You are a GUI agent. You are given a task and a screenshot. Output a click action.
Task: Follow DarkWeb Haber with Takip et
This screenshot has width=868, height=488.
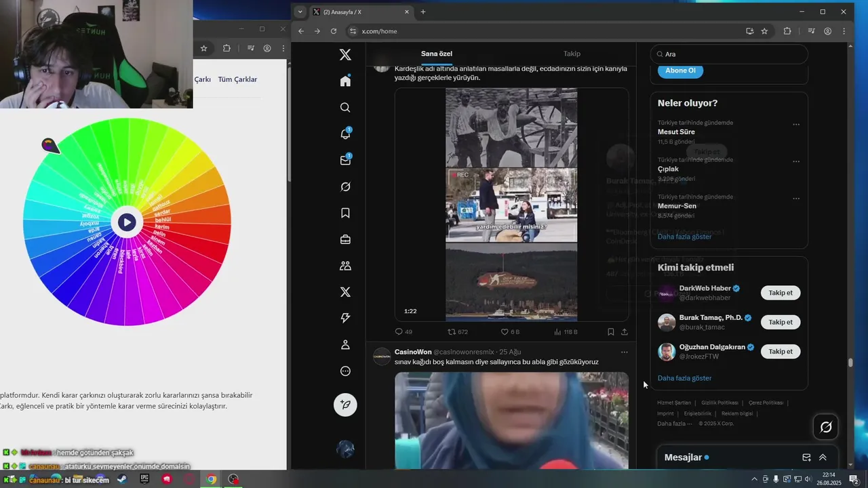[781, 293]
